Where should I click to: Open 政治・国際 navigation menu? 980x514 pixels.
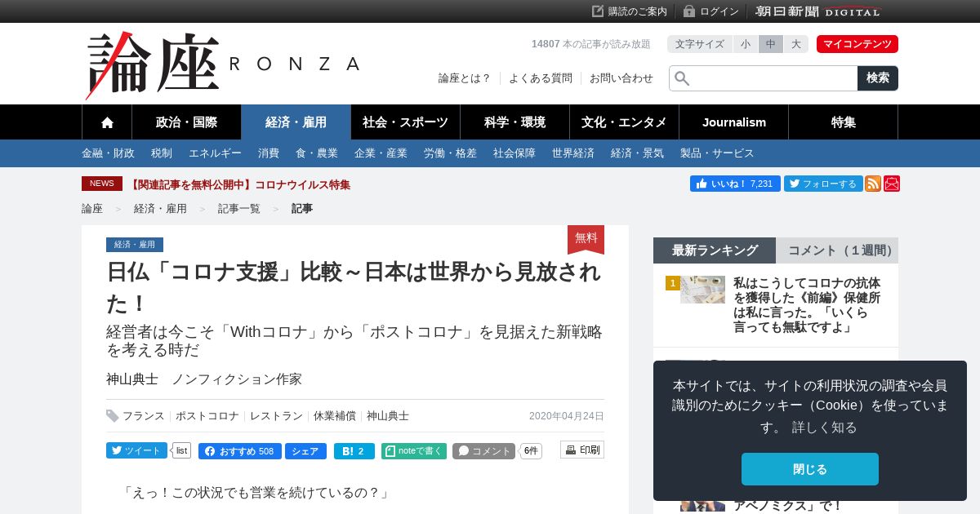tap(186, 122)
